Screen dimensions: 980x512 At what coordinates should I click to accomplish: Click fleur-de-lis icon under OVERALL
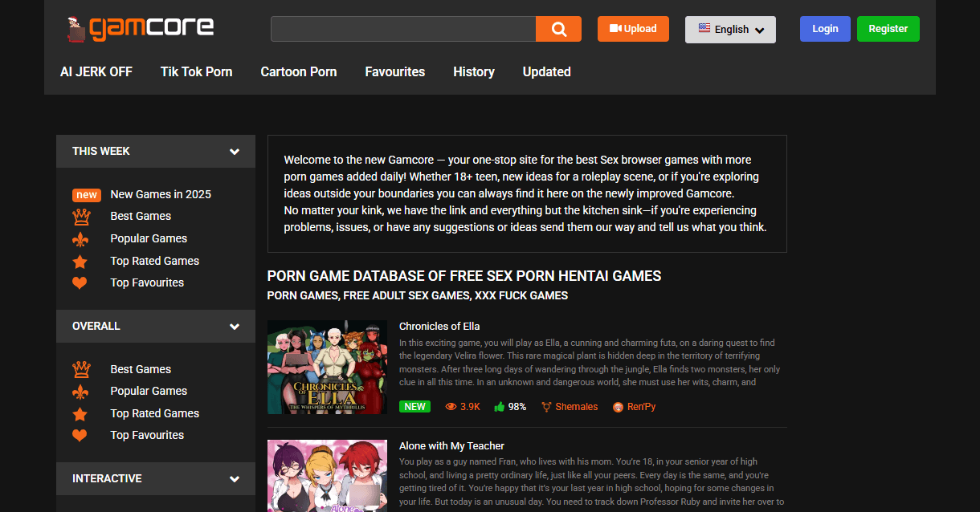80,392
